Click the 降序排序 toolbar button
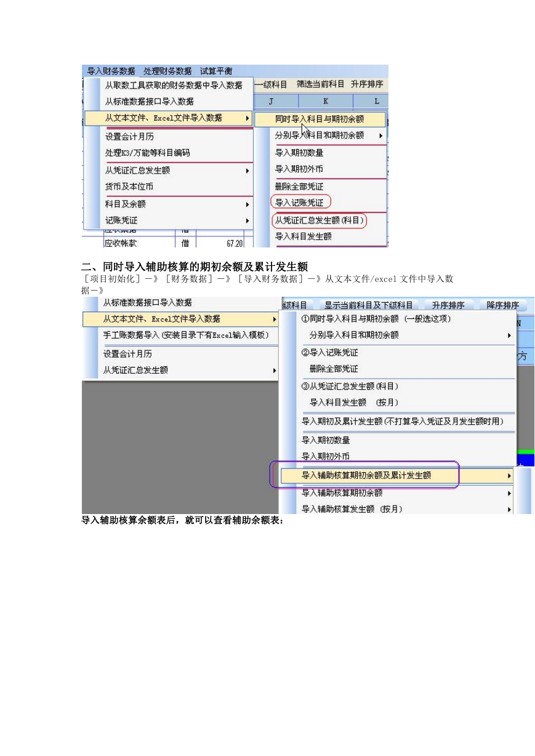This screenshot has width=535, height=756. tap(503, 305)
